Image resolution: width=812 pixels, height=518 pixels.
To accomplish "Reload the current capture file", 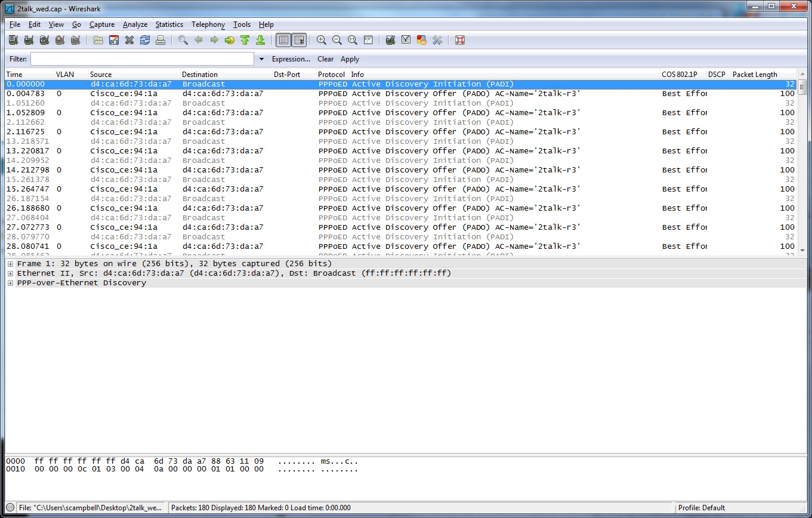I will 144,40.
